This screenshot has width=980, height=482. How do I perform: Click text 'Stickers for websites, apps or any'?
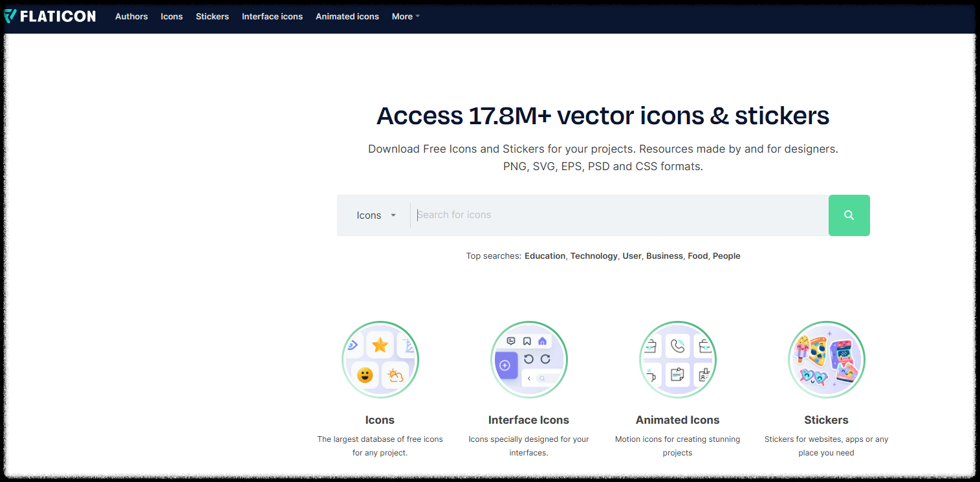826,439
